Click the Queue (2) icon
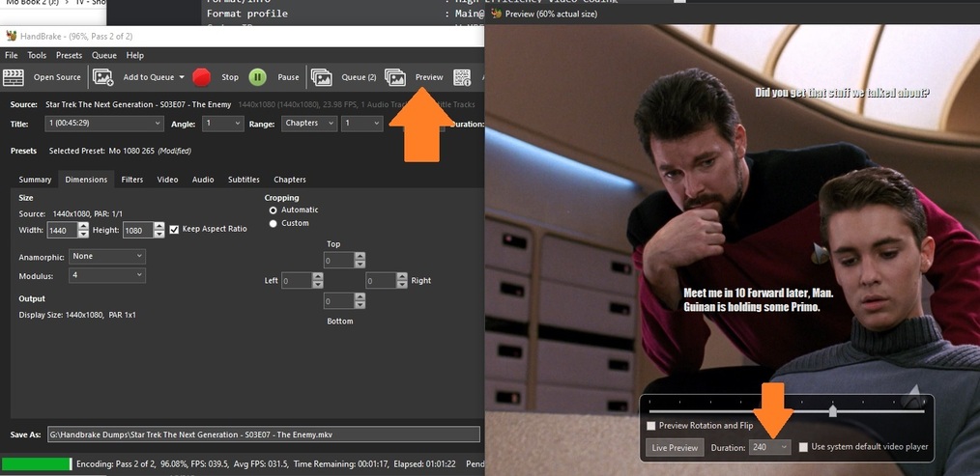The image size is (980, 476). point(321,77)
